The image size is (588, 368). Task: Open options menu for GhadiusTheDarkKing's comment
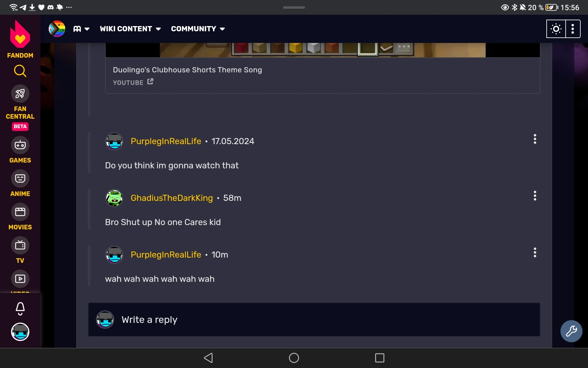535,196
